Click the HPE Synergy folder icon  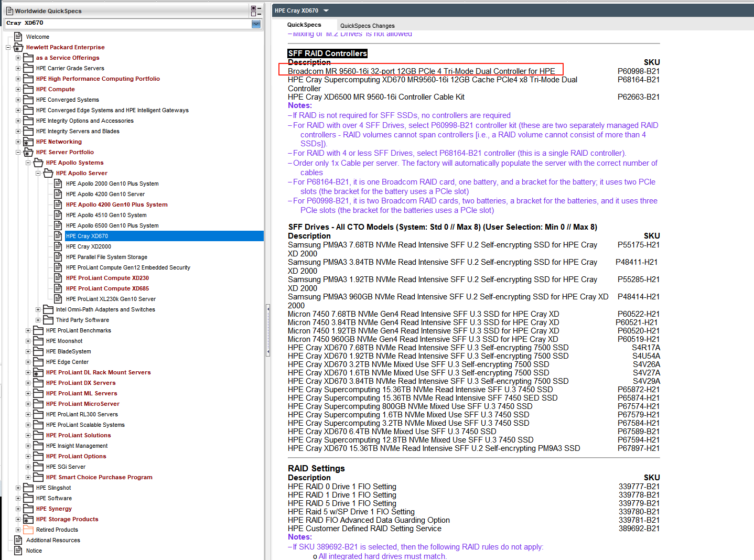coord(28,509)
